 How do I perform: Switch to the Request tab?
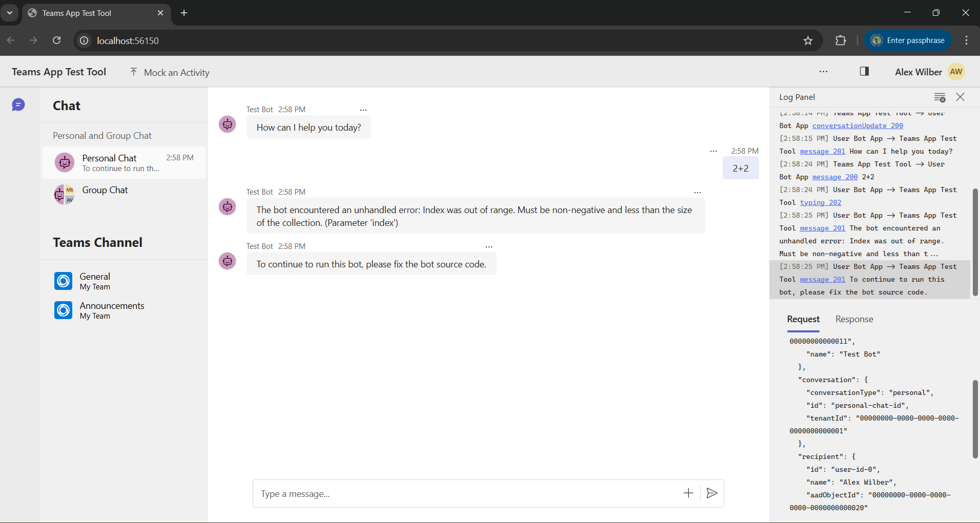803,319
